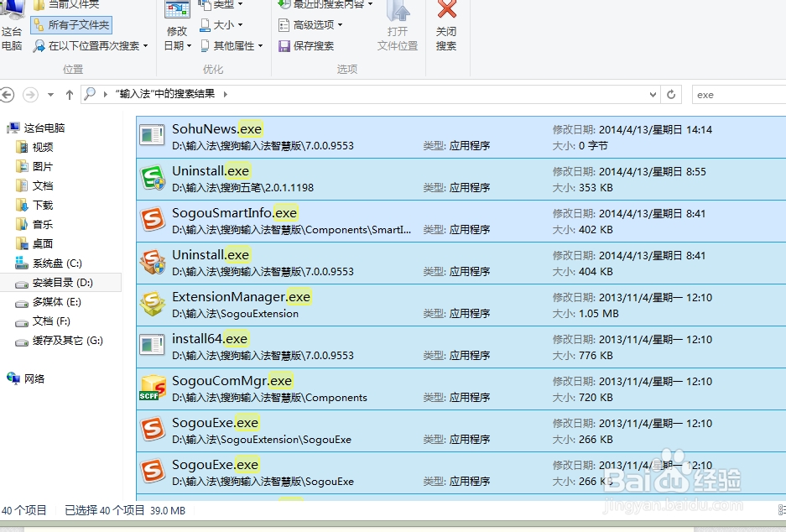Click the 修改日期 2014/4/13 14:14 text

(632, 130)
